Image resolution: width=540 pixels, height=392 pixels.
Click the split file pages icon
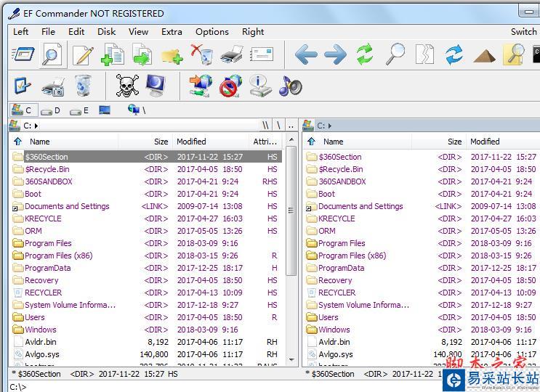click(424, 54)
